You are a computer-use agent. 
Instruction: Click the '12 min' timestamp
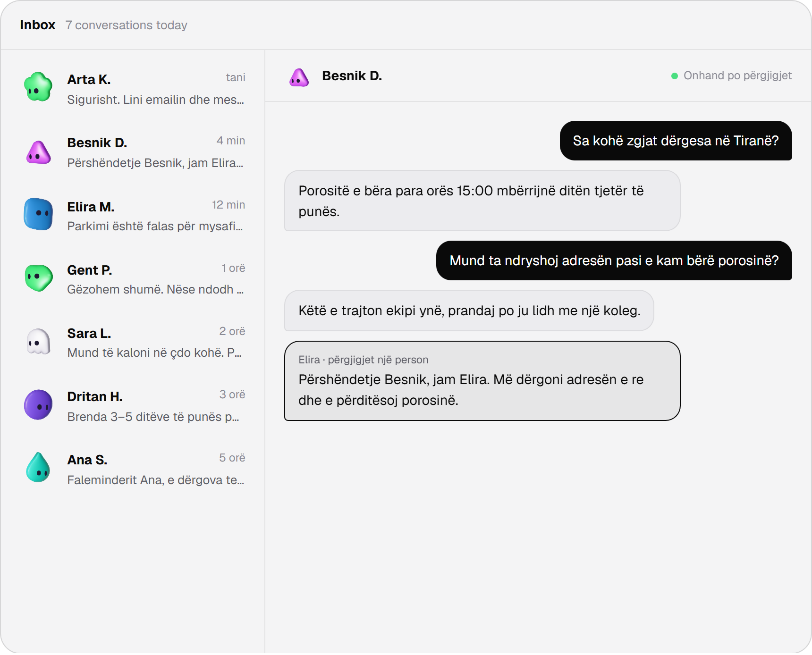point(228,205)
